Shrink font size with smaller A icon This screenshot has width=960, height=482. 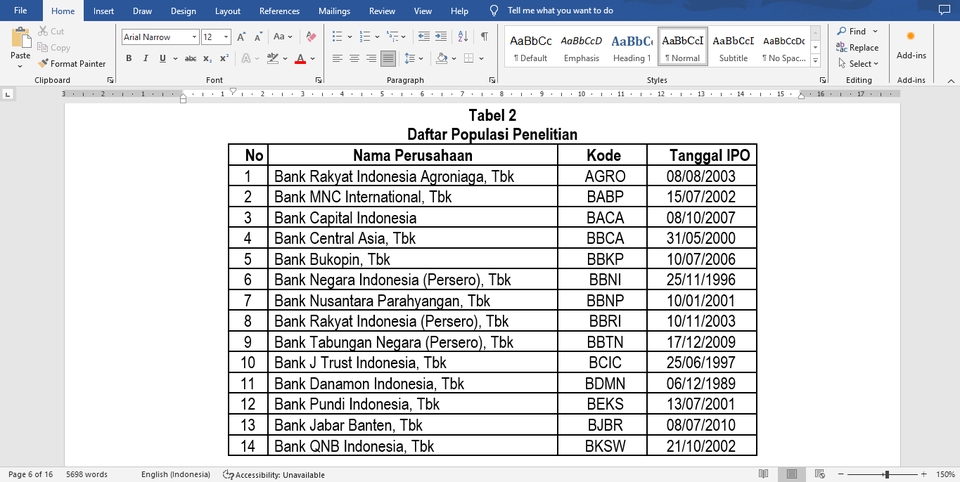tap(258, 37)
